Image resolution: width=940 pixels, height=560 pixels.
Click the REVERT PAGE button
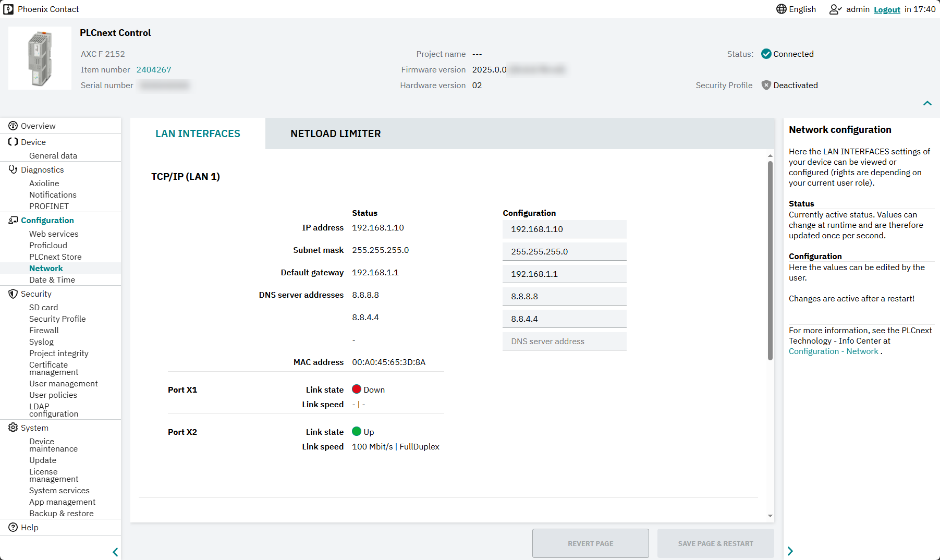(590, 543)
